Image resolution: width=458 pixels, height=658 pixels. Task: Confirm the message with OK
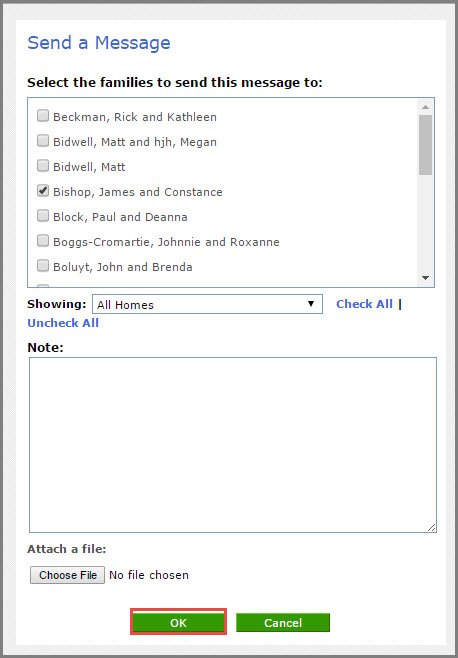178,622
